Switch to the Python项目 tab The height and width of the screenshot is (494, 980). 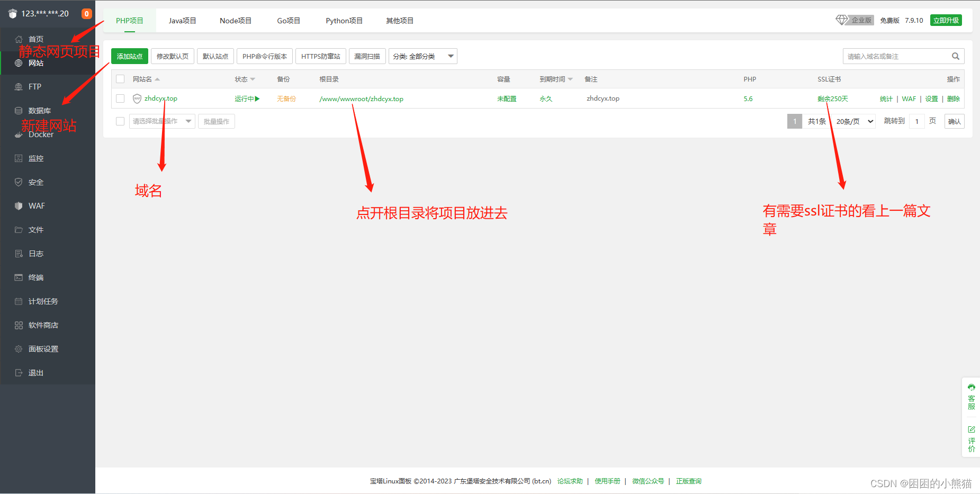click(x=344, y=21)
